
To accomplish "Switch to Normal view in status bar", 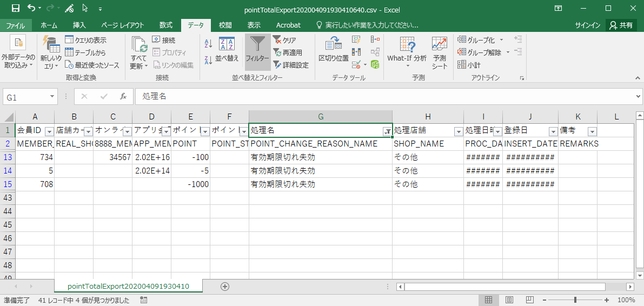I will tap(488, 300).
